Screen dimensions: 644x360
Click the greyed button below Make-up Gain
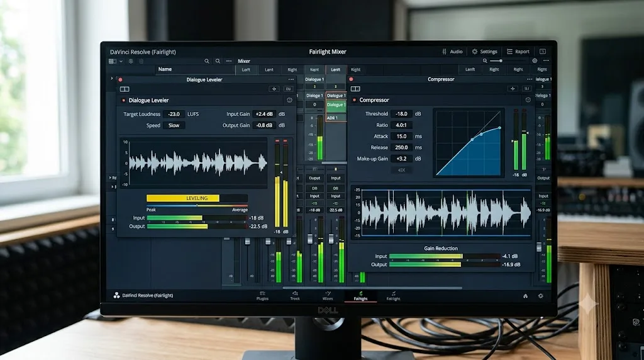401,170
